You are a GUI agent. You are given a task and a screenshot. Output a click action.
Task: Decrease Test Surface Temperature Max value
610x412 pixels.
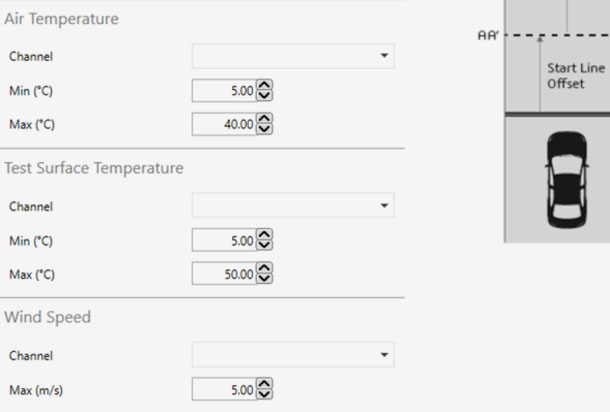coord(265,277)
